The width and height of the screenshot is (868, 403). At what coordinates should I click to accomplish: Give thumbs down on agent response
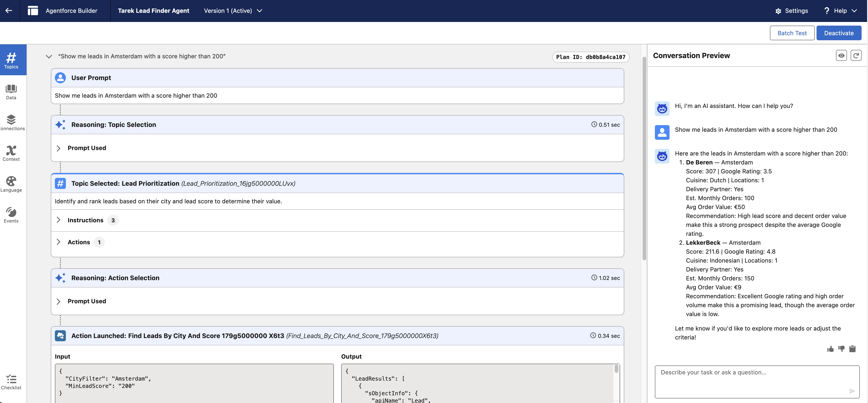coord(841,349)
